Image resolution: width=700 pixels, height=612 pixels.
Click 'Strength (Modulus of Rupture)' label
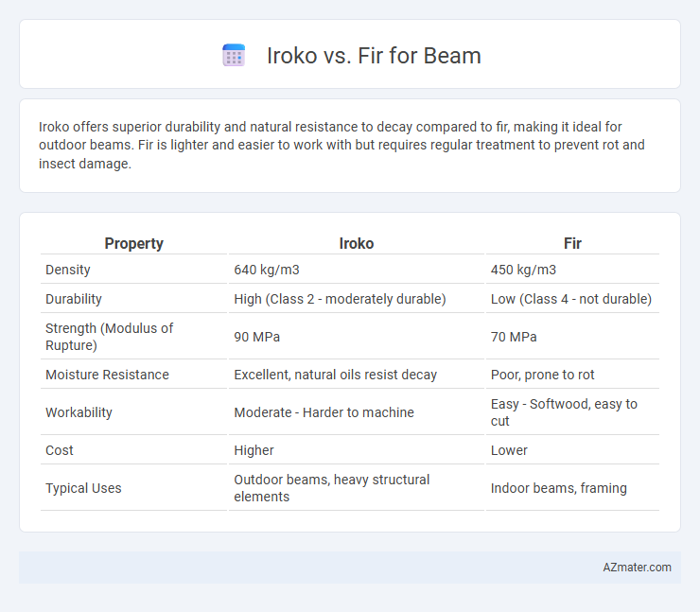click(x=109, y=337)
